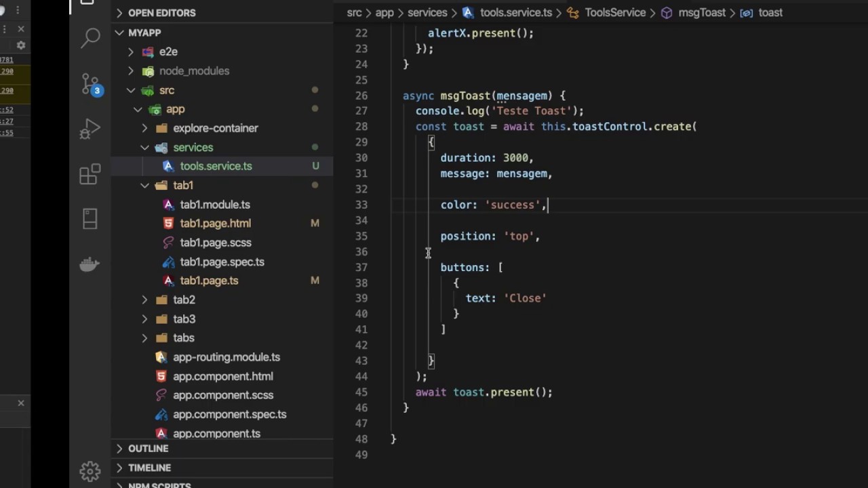
Task: Click the Angular icon of app.component.ts
Action: coord(161,433)
